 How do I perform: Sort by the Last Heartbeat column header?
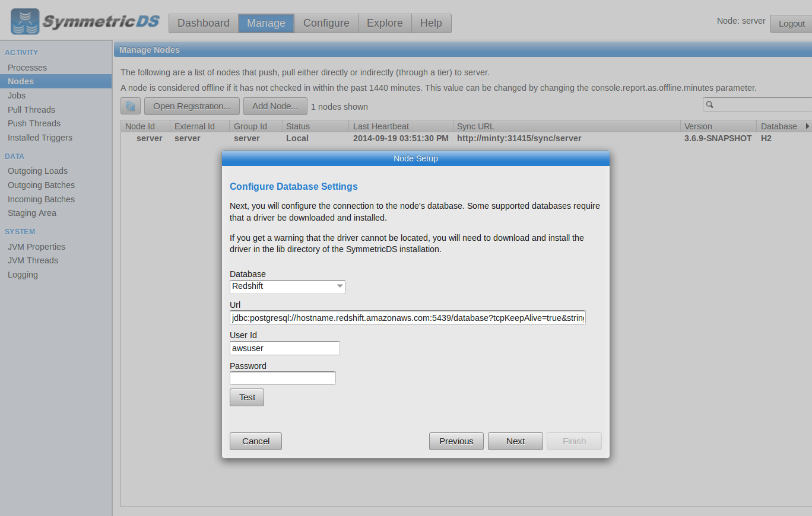pyautogui.click(x=401, y=126)
